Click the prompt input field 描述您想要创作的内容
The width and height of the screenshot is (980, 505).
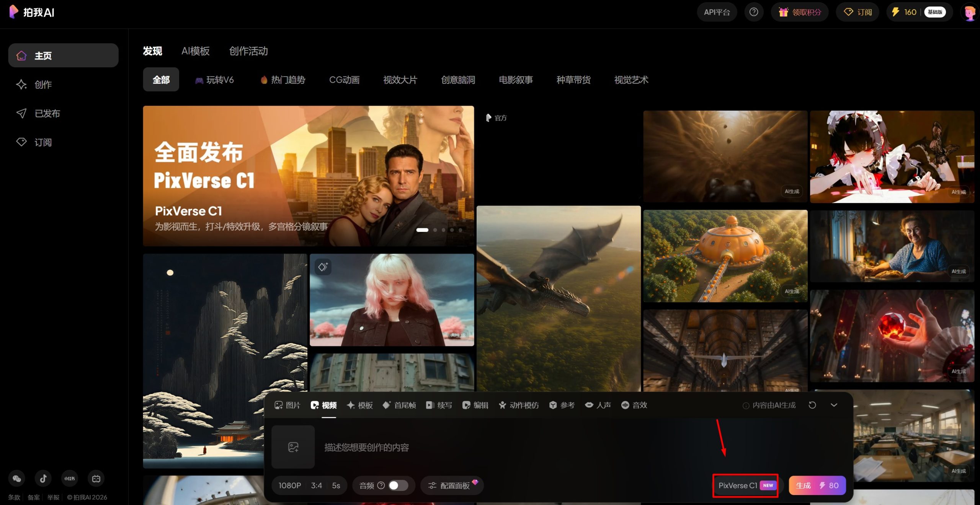pos(366,447)
